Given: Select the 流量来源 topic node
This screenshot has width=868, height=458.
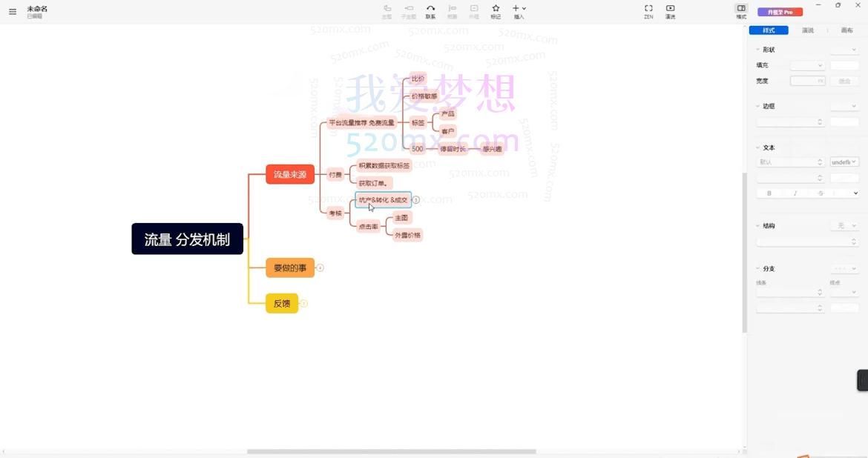Looking at the screenshot, I should click(289, 174).
